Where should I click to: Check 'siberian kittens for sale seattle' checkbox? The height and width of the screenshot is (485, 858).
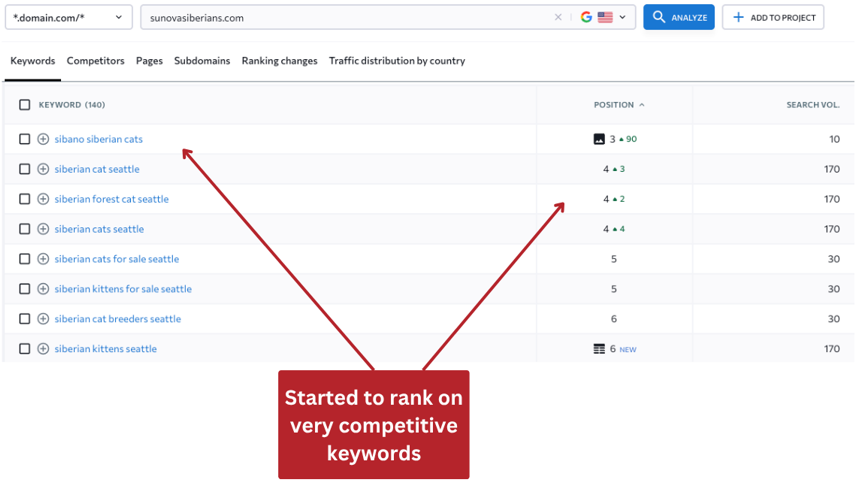25,288
